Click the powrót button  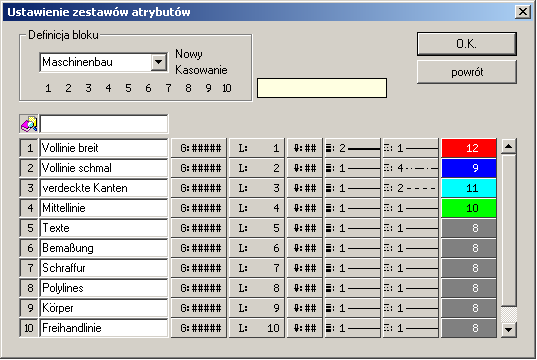(x=466, y=72)
